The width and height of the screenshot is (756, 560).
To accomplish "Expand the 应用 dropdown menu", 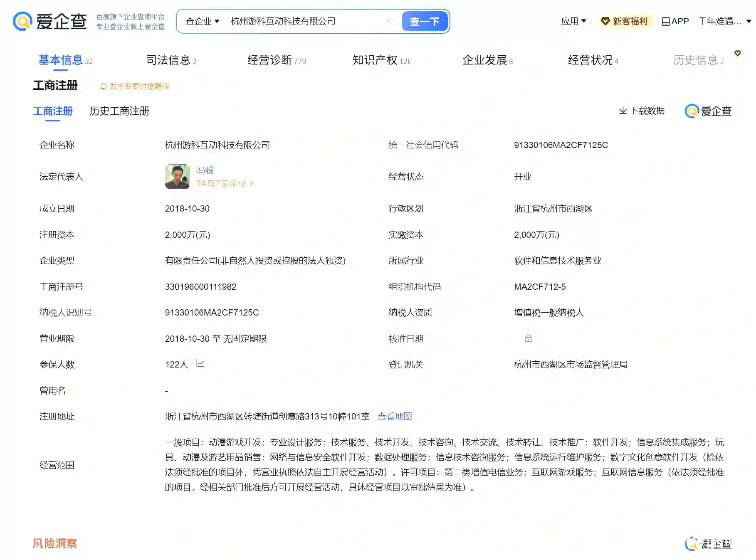I will (573, 21).
